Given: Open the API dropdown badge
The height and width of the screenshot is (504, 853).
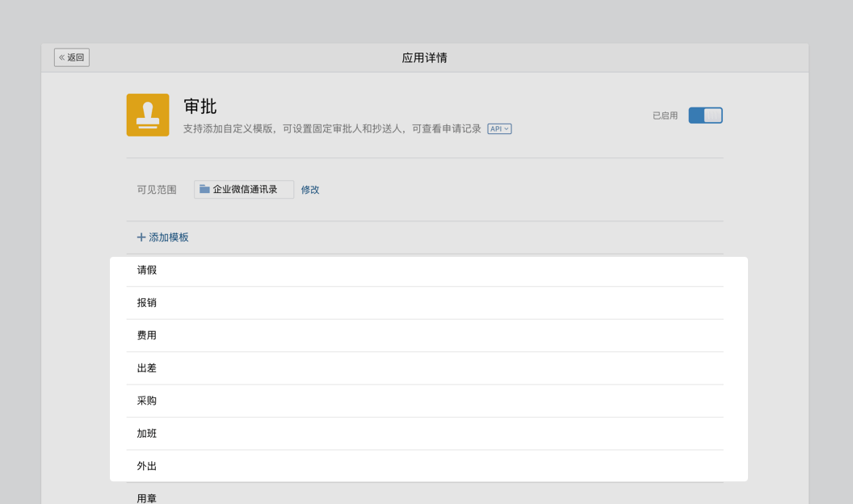Looking at the screenshot, I should pyautogui.click(x=499, y=129).
